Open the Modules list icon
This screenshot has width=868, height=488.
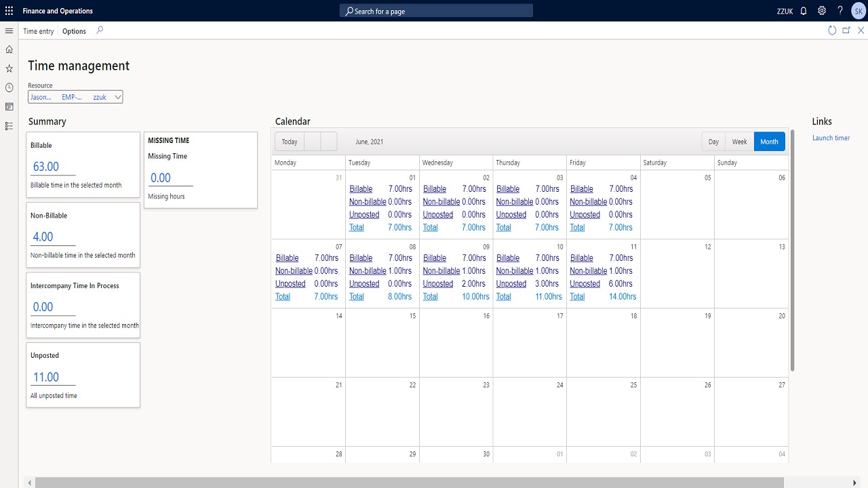pos(9,126)
